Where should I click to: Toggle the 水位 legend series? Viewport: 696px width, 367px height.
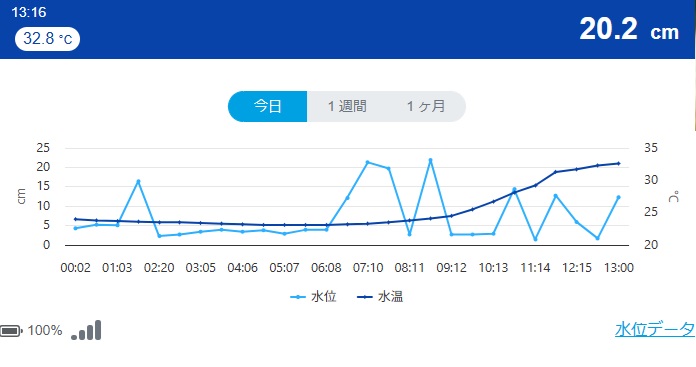click(313, 297)
